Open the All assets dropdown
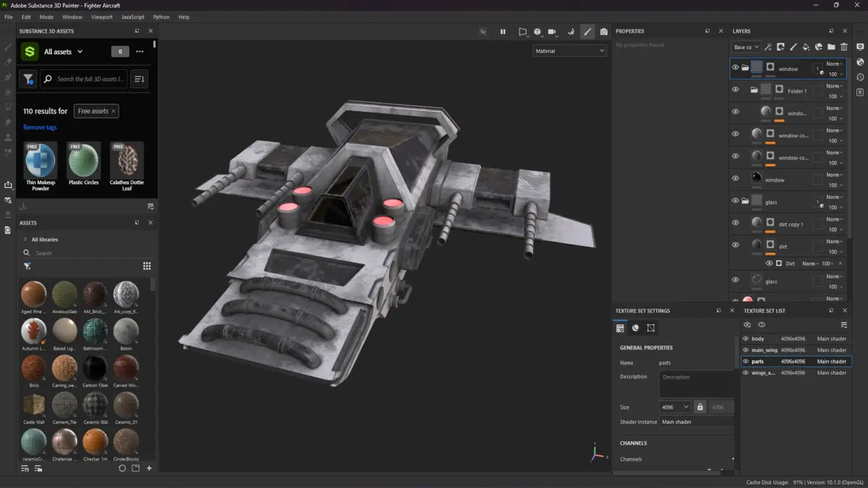The image size is (868, 488). [63, 51]
